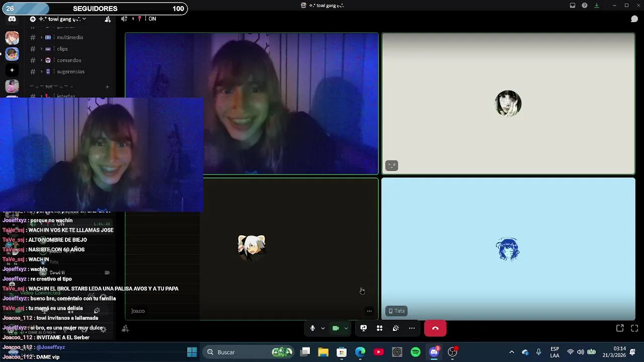Image resolution: width=644 pixels, height=362 pixels.
Task: Click the voice channel speaker icon in header
Action: (x=124, y=19)
